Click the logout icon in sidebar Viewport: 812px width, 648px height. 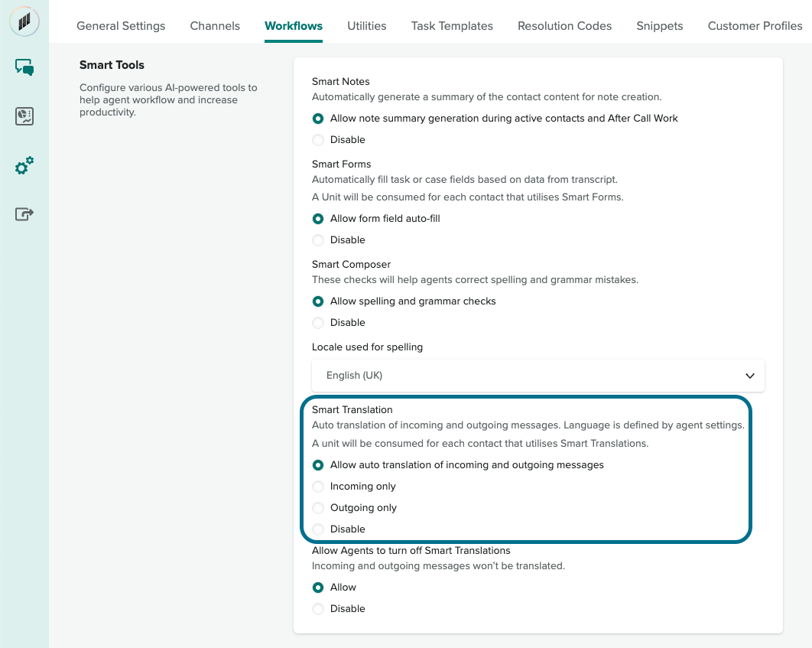(x=24, y=214)
